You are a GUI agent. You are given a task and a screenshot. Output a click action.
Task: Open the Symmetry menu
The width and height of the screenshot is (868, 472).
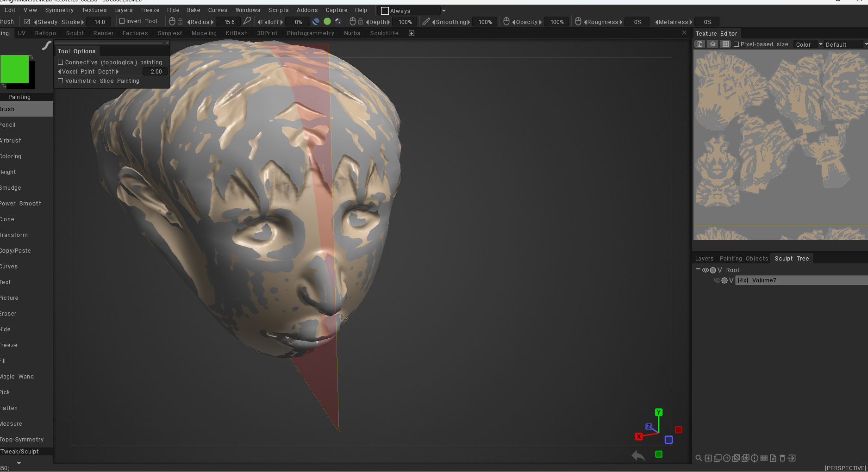coord(59,10)
